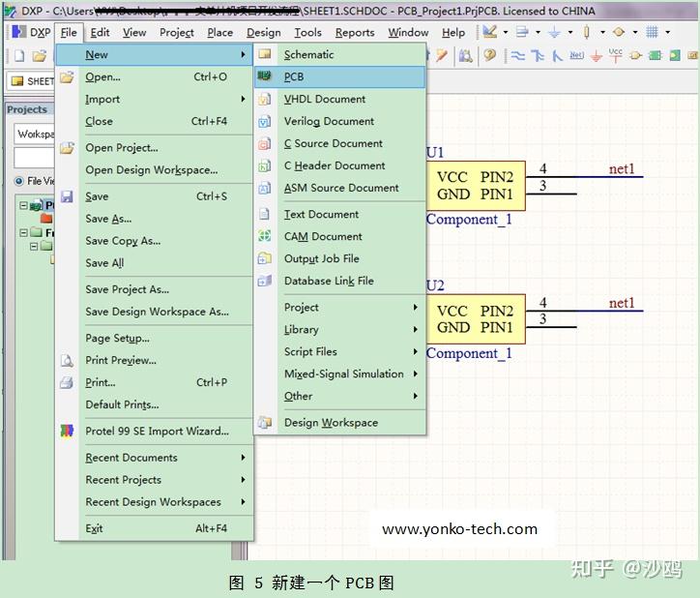Open the Edit menu
Image resolution: width=700 pixels, height=598 pixels.
pos(100,33)
